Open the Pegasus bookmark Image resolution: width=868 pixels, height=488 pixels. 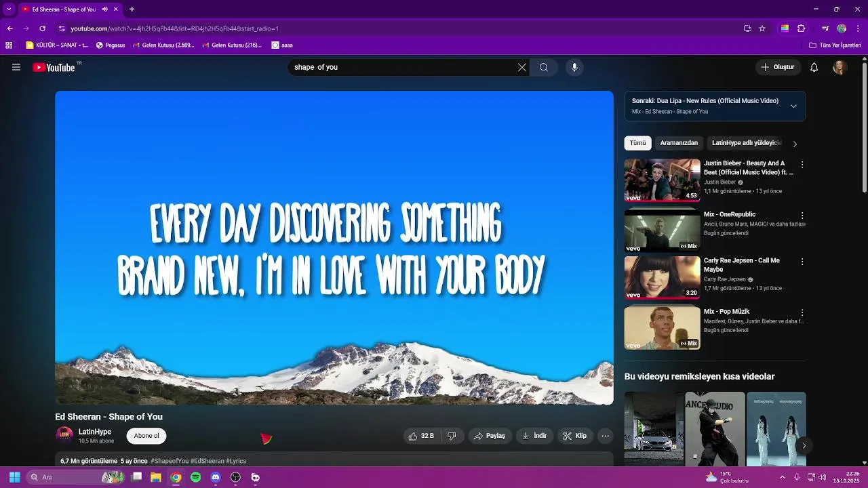pyautogui.click(x=111, y=45)
